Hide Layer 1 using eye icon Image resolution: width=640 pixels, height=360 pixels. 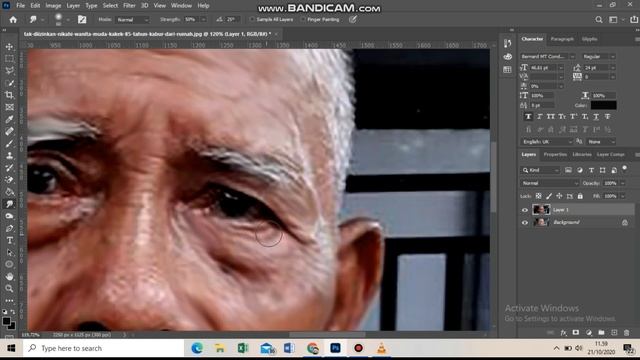click(x=525, y=210)
